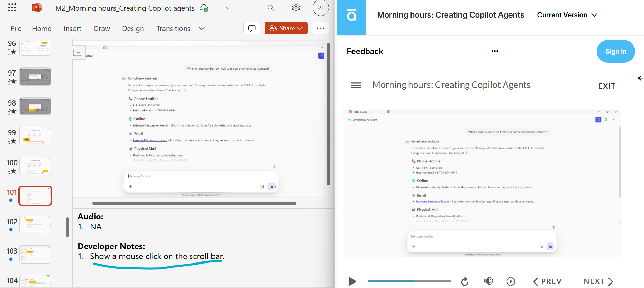Viewport: 644px width, 288px height.
Task: Open the Current Version dropdown
Action: pyautogui.click(x=567, y=15)
